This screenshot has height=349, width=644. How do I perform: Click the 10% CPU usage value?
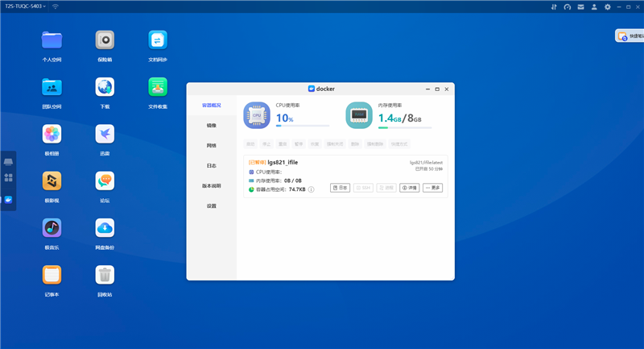(x=285, y=118)
